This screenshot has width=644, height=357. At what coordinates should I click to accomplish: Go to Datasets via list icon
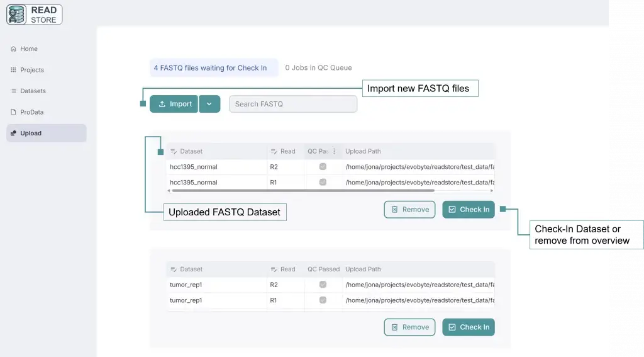tap(13, 91)
